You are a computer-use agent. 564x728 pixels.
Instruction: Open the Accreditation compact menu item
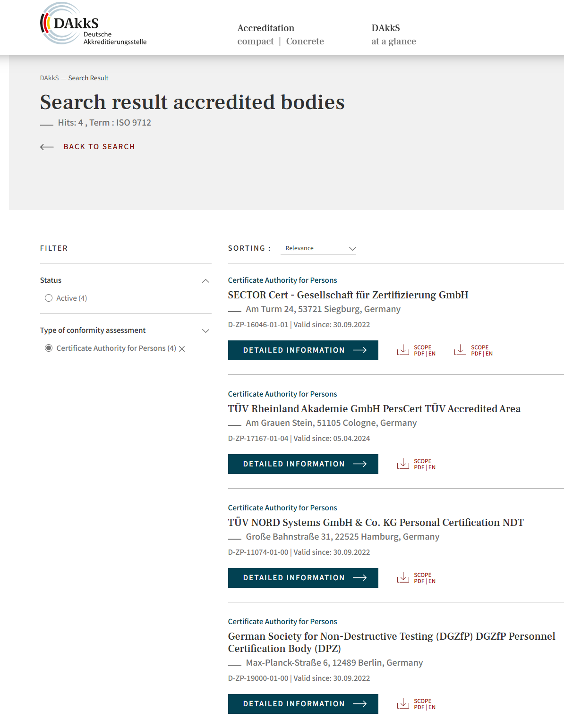coord(256,42)
